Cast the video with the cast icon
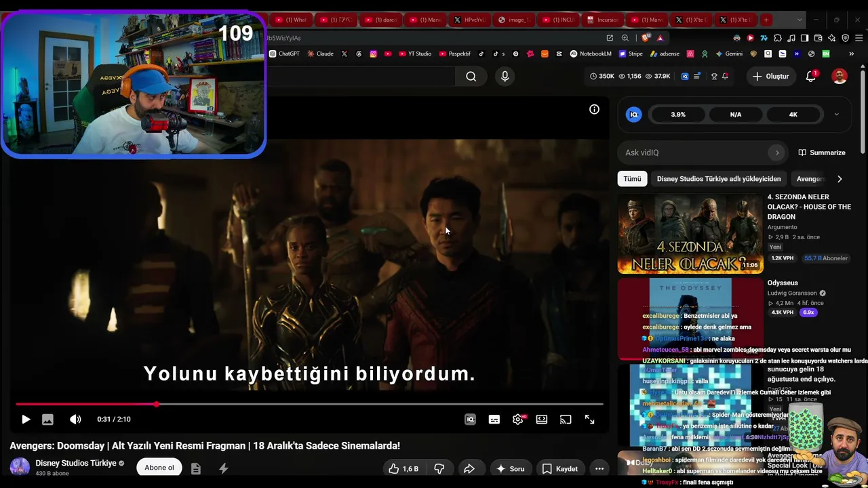The height and width of the screenshot is (488, 868). [x=566, y=420]
